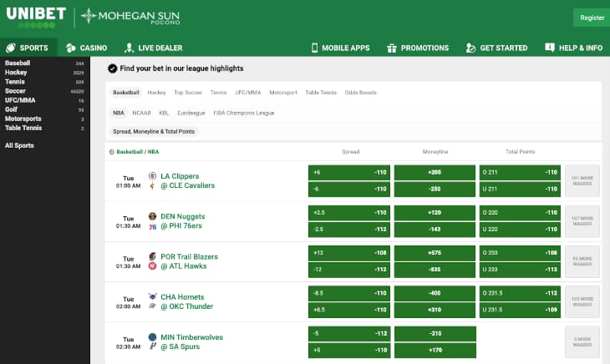Bet Under 233 Blazers-Hawks total

pos(520,270)
